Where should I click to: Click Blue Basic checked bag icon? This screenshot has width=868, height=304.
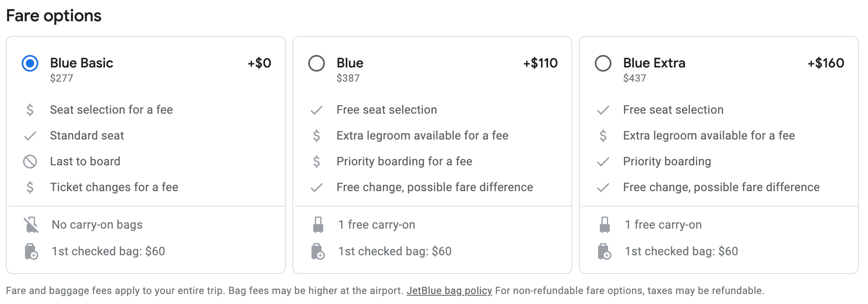[x=31, y=252]
